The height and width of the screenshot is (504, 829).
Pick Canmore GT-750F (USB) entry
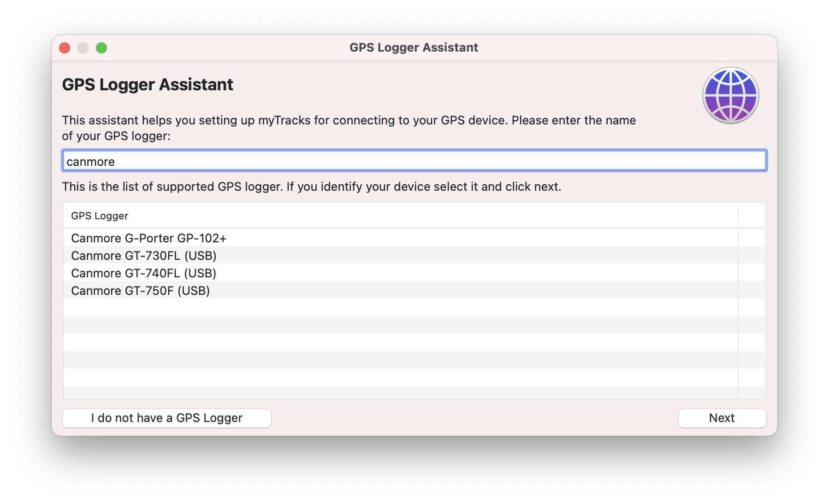tap(140, 291)
